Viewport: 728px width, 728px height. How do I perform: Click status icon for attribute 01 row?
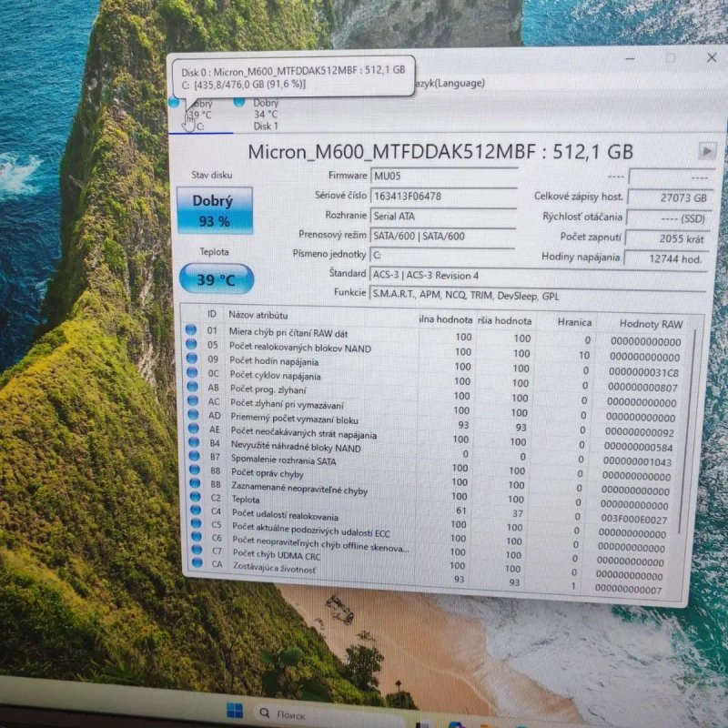click(x=191, y=329)
